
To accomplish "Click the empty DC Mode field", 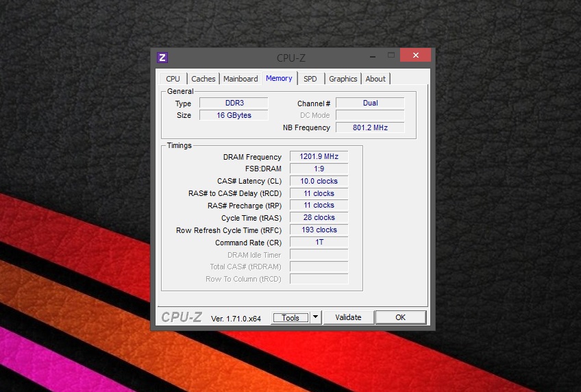I will point(370,115).
